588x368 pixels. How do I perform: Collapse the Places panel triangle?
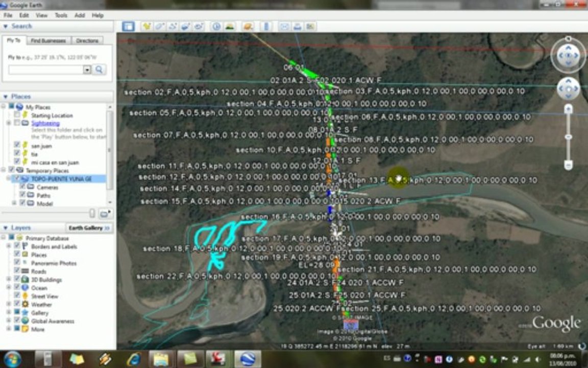(5, 97)
